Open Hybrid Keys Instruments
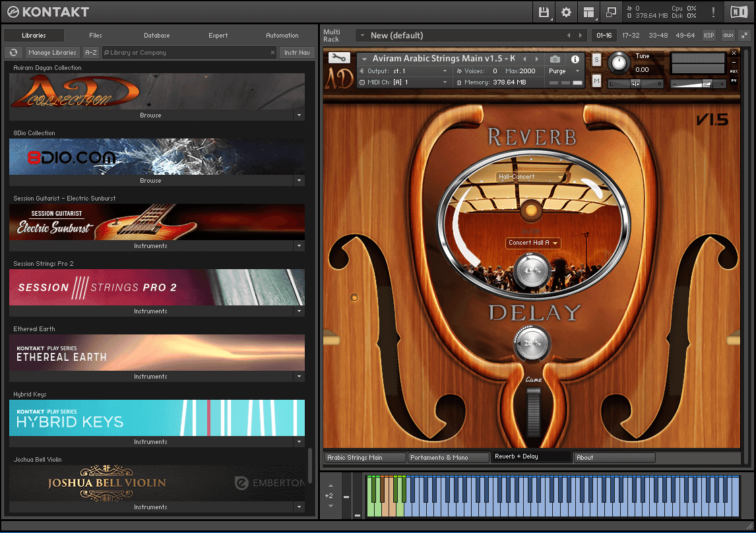This screenshot has width=756, height=533. click(x=151, y=441)
